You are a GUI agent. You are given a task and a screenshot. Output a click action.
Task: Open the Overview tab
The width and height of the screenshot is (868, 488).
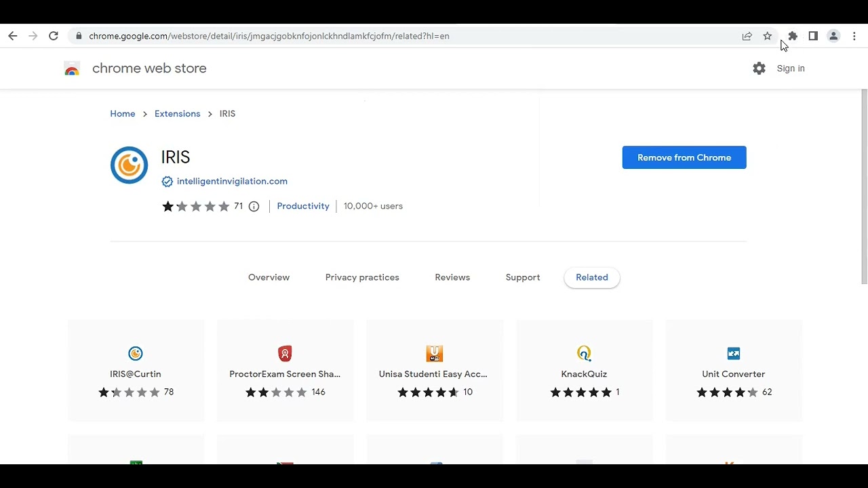[269, 277]
